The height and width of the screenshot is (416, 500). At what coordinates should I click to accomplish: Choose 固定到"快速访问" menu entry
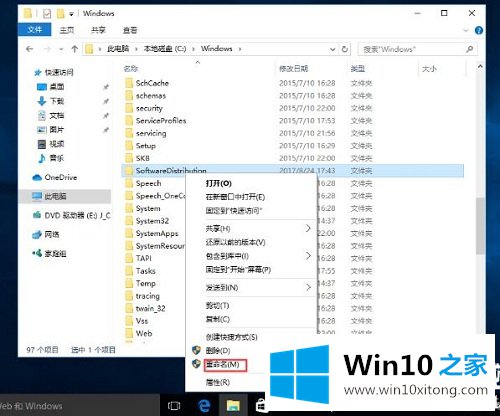pos(234,211)
